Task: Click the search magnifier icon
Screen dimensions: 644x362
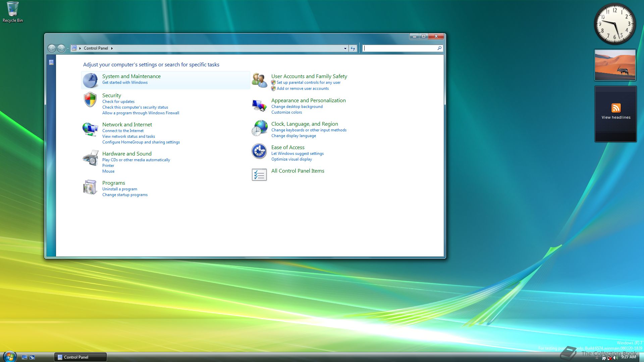Action: tap(439, 48)
